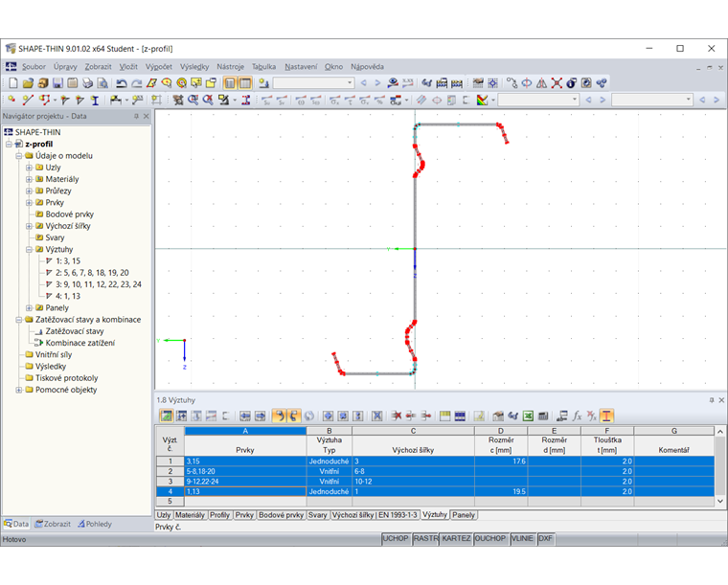The width and height of the screenshot is (728, 585).
Task: Switch to the Pohledy navigator tab
Action: coord(95,524)
